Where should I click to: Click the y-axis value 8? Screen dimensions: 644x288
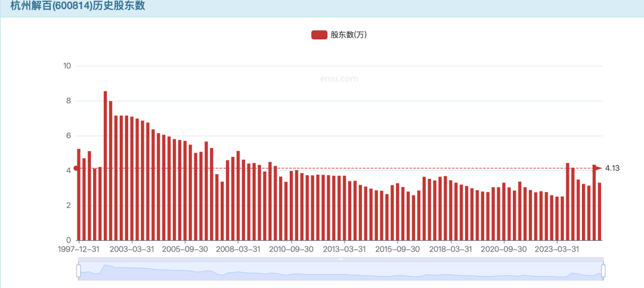tap(69, 101)
